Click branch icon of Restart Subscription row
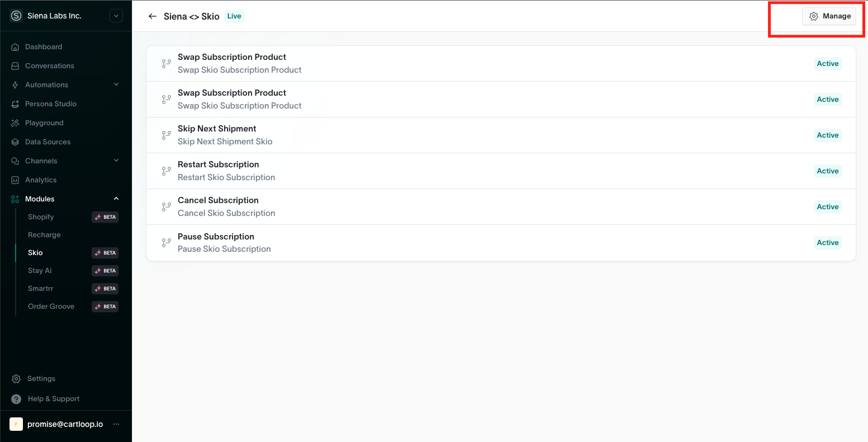This screenshot has width=868, height=442. click(x=166, y=171)
